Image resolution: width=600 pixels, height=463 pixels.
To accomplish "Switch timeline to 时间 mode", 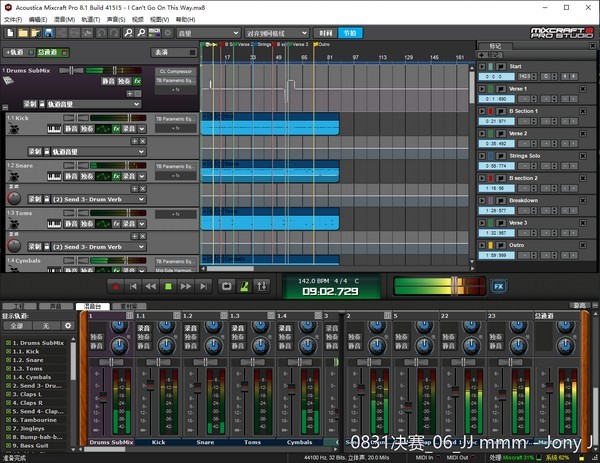I will 325,33.
